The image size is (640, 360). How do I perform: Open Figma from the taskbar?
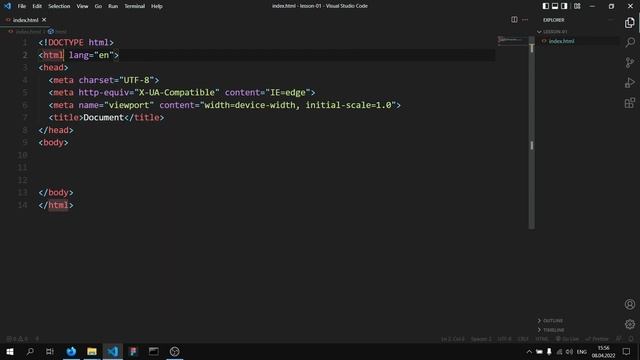click(x=133, y=351)
